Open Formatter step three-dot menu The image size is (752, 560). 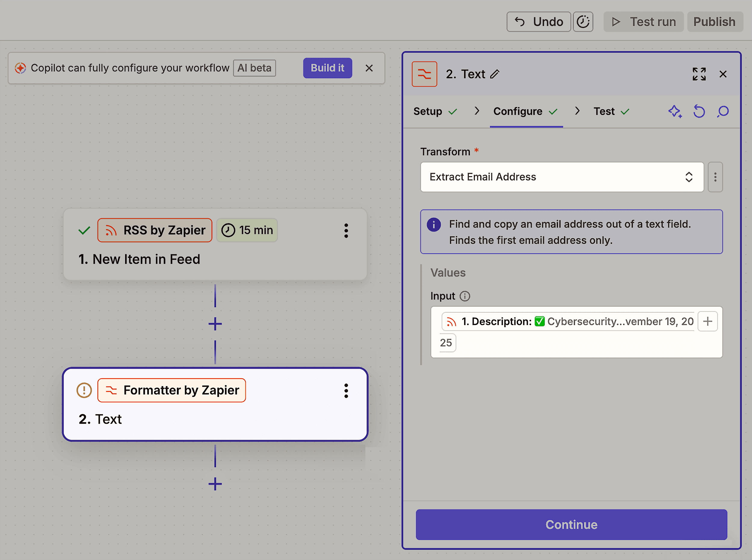click(346, 391)
